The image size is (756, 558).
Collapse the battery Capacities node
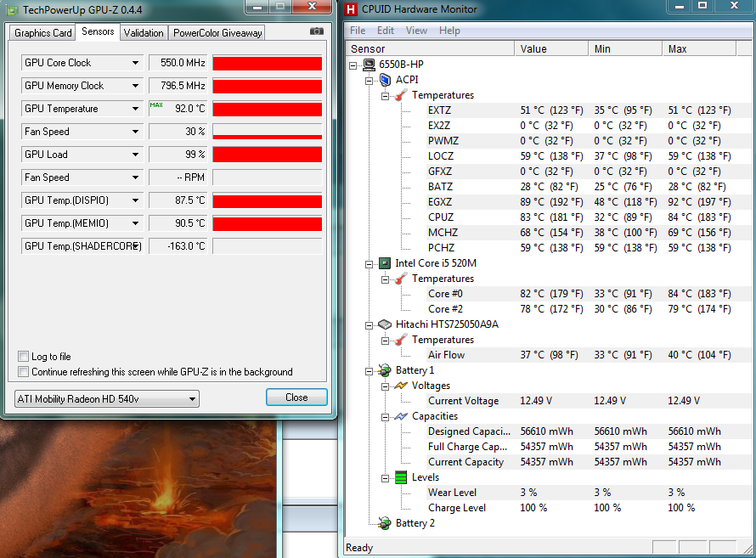pyautogui.click(x=386, y=416)
